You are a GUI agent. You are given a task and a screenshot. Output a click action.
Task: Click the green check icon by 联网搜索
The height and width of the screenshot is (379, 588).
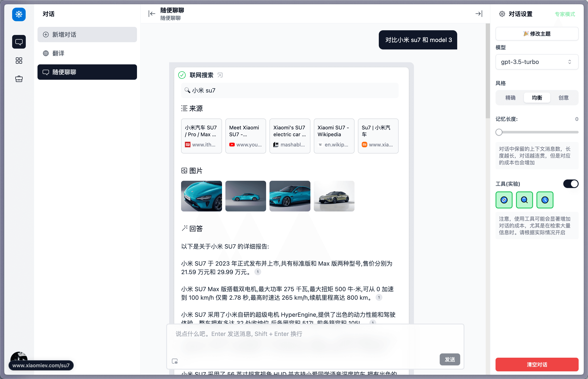point(182,75)
